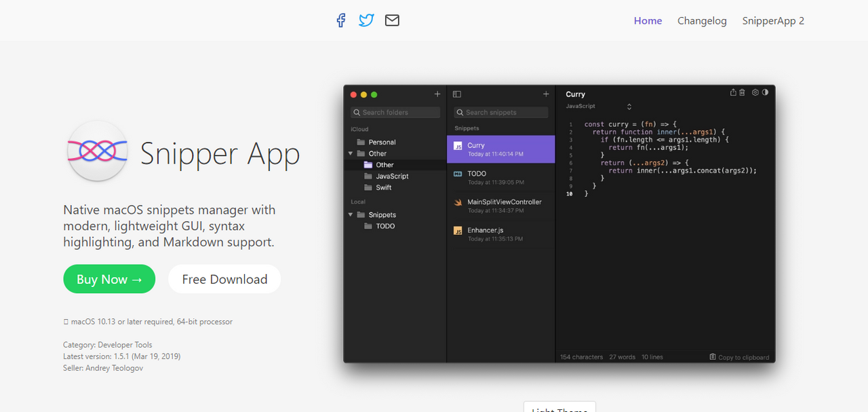Click the 10 lines status text
The image size is (868, 412).
click(x=652, y=357)
